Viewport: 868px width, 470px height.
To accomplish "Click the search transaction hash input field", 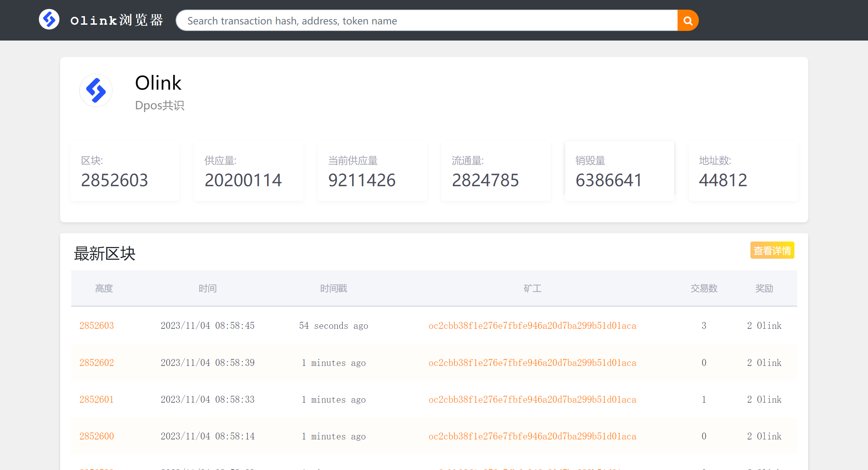I will (426, 21).
